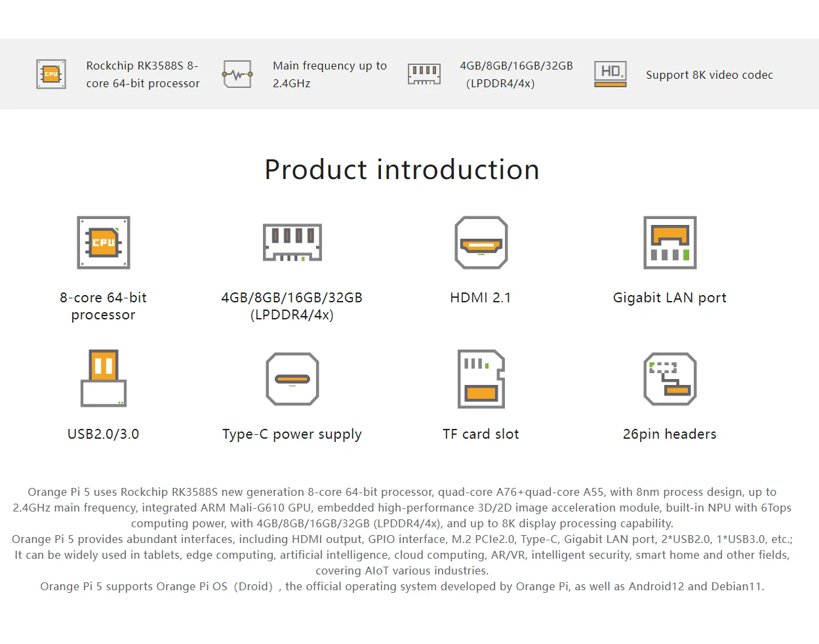Click the large 8-core CPU processor icon
This screenshot has width=819, height=644.
[104, 243]
